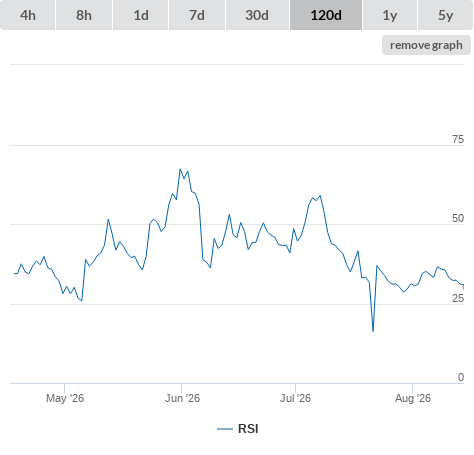Choose the 7d time range
This screenshot has height=455, width=474.
(197, 15)
